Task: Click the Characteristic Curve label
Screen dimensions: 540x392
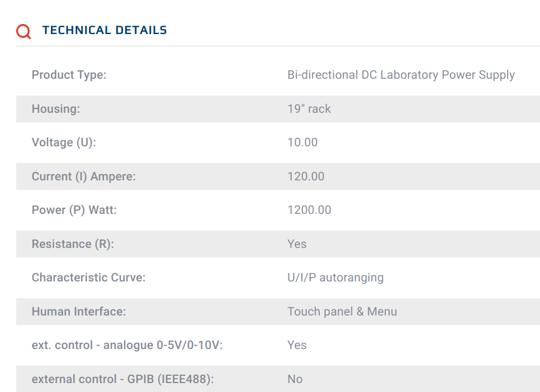Action: (x=88, y=278)
